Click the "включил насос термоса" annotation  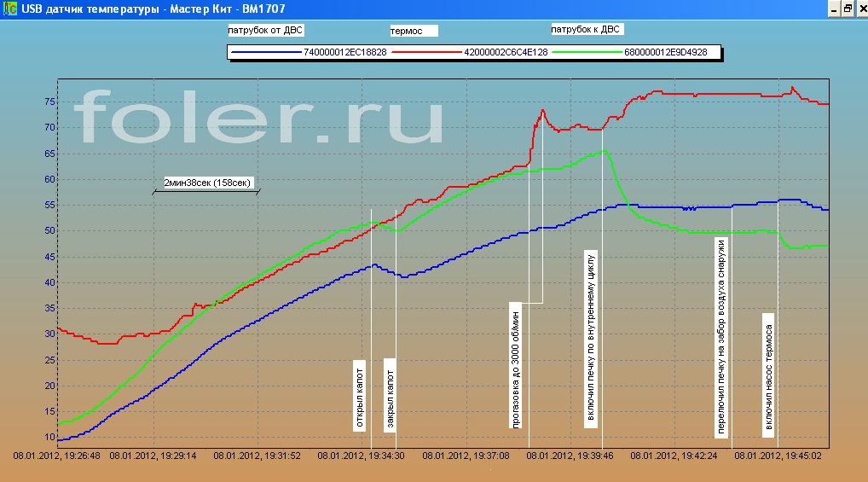(x=769, y=375)
